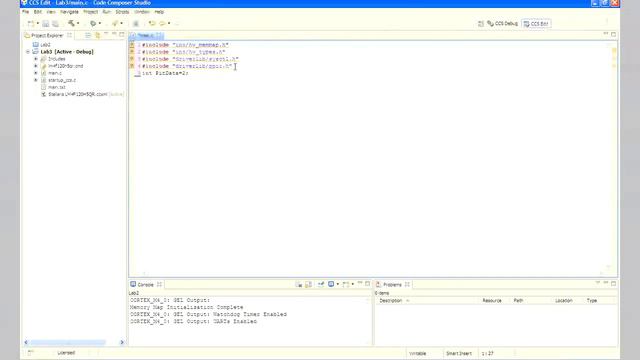The width and height of the screenshot is (640, 360).
Task: Click the Save toolbar icon
Action: 46,24
